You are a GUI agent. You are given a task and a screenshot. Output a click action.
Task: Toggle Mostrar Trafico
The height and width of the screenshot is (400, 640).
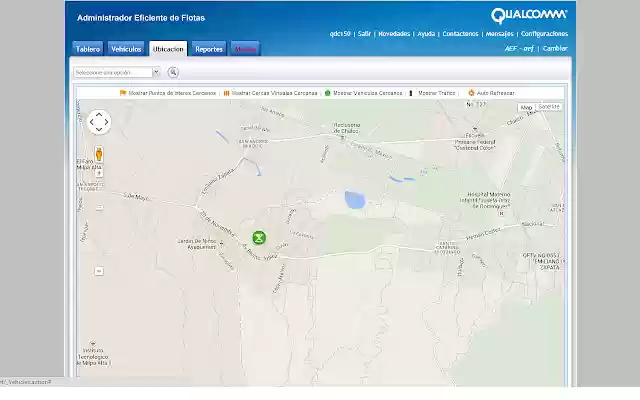(437, 93)
